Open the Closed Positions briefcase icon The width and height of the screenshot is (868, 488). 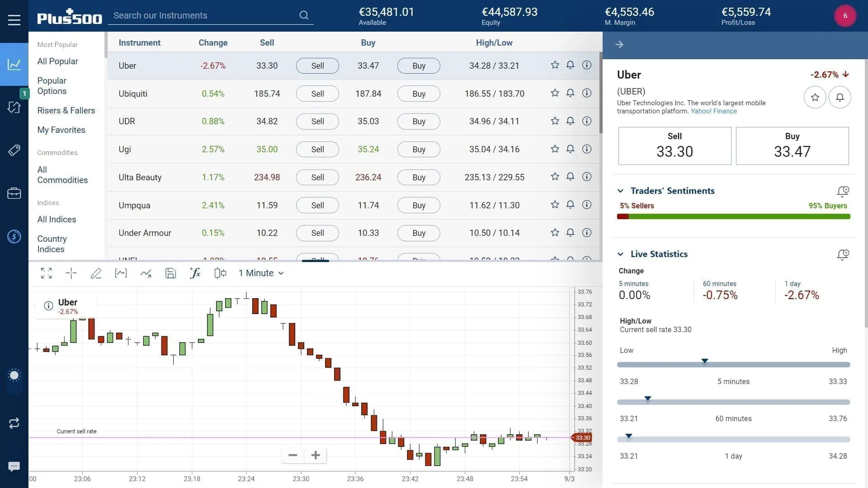14,193
